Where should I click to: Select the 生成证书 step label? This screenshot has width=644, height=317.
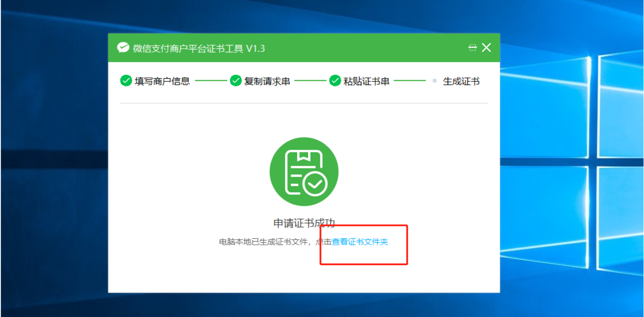(x=461, y=81)
